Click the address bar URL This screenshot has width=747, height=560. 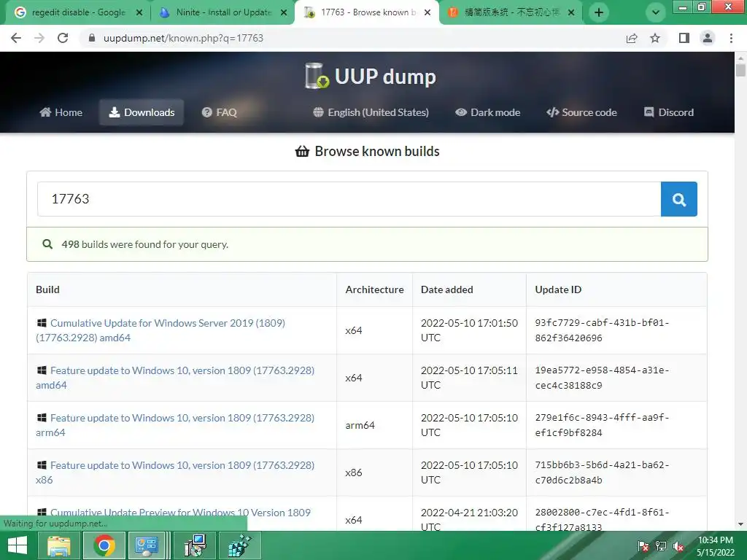coord(183,38)
